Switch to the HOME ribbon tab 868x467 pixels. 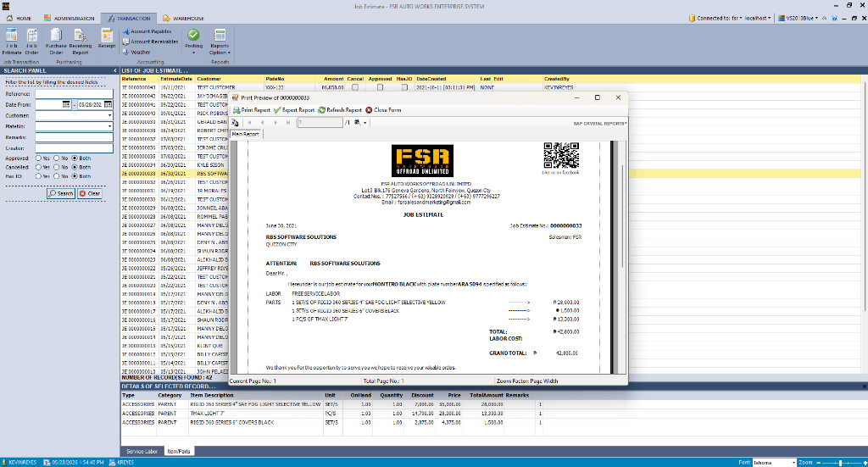click(19, 19)
